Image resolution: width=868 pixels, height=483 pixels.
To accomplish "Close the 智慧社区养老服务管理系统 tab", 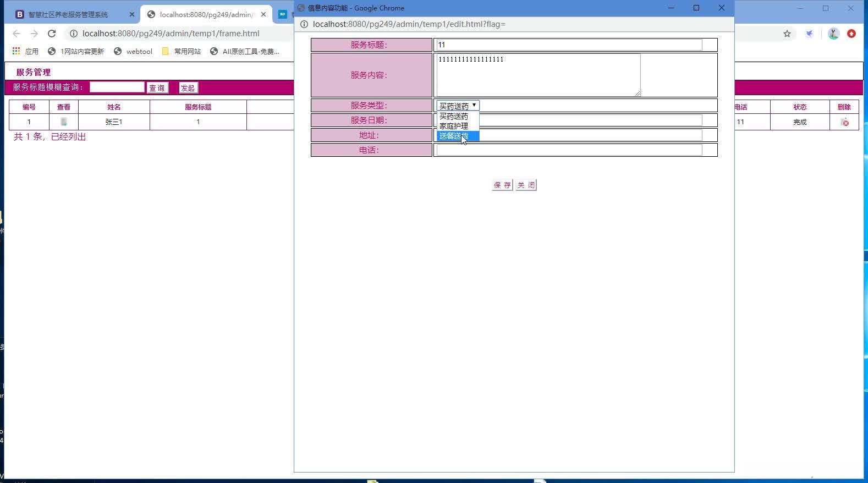I will point(132,15).
